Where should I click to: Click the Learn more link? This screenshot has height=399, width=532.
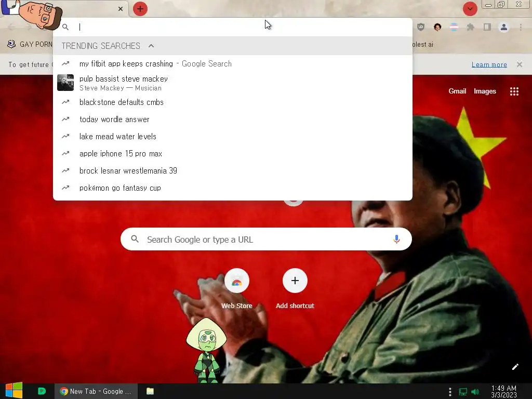(489, 64)
